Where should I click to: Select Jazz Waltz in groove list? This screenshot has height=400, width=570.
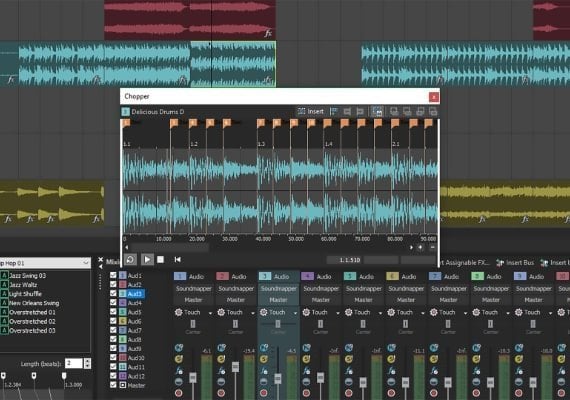23,284
